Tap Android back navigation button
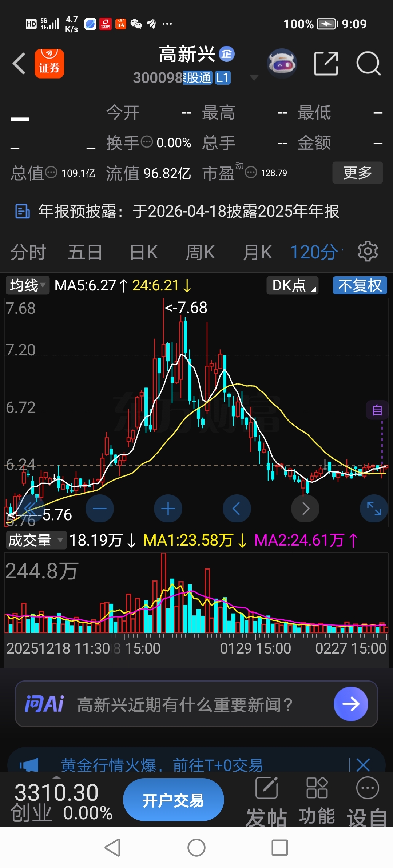The width and height of the screenshot is (393, 868). (112, 848)
